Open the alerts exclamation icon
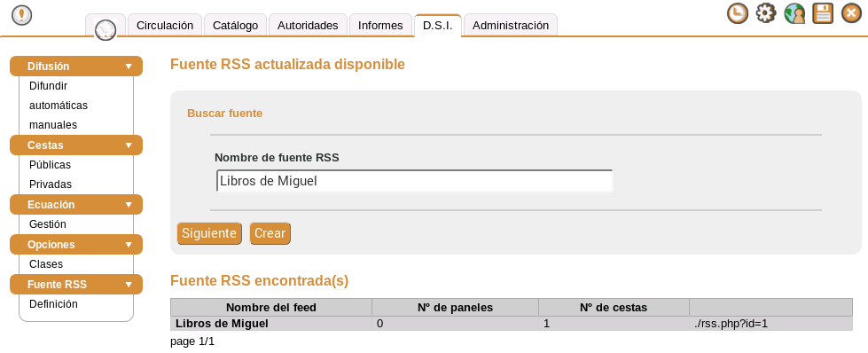This screenshot has width=868, height=353. [21, 15]
